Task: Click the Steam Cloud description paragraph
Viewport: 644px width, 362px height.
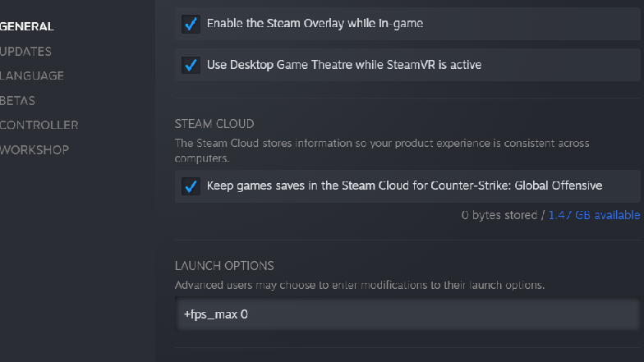Action: pyautogui.click(x=382, y=151)
